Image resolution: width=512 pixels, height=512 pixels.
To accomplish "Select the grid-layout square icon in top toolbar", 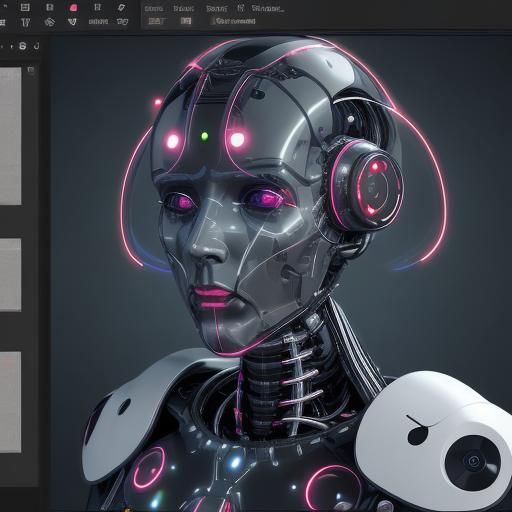I will point(25,7).
